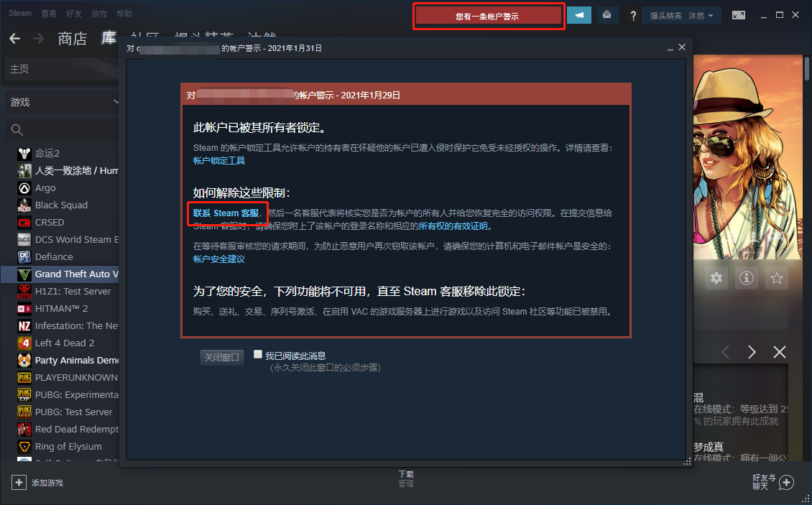Switch to the 商店 tab
This screenshot has width=812, height=505.
[x=72, y=38]
